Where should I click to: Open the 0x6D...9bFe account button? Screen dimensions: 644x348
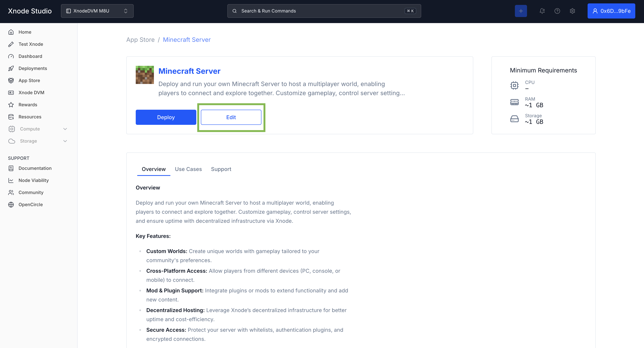coord(611,11)
